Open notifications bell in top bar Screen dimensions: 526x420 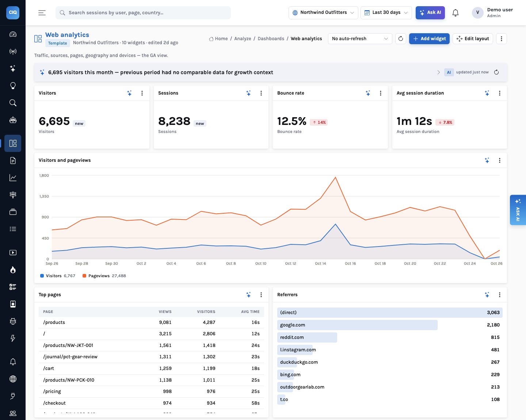tap(456, 13)
